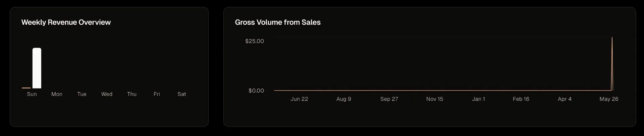Click the $25.00 y-axis label
Image resolution: width=644 pixels, height=136 pixels.
(255, 41)
